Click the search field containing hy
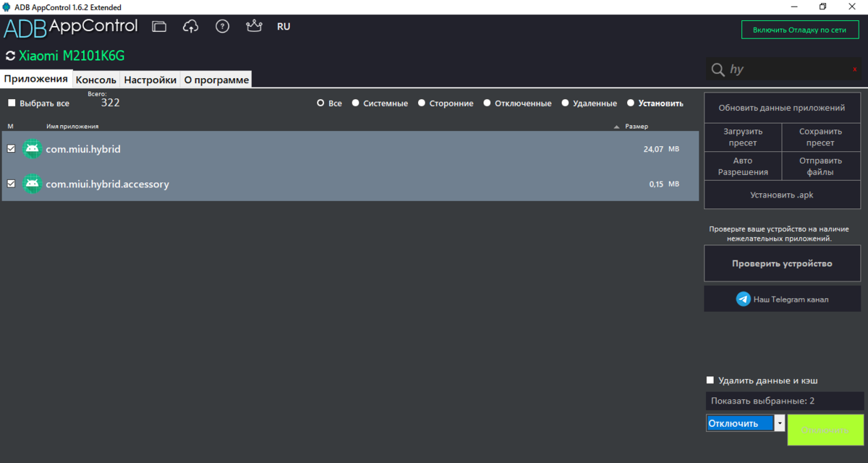Viewport: 868px width, 463px height. point(785,69)
